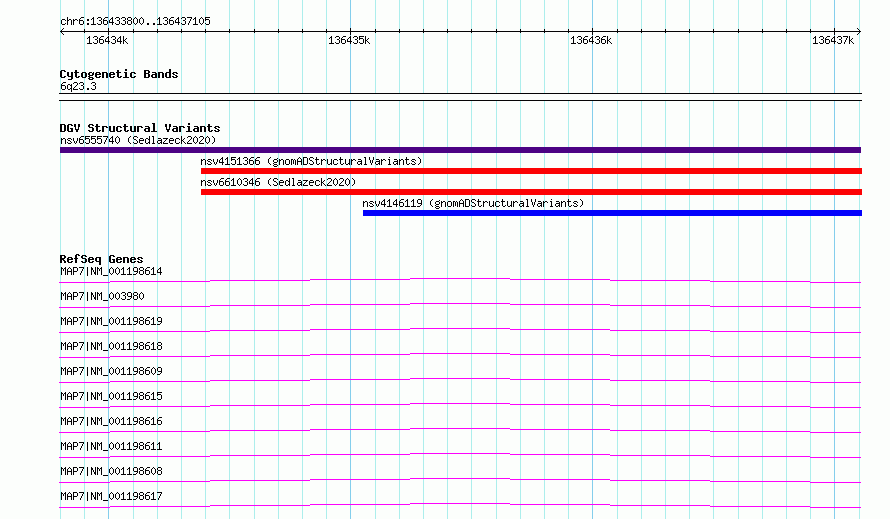Click the red nsv6610346 variant bar
Image resolution: width=890 pixels, height=519 pixels.
tap(531, 192)
